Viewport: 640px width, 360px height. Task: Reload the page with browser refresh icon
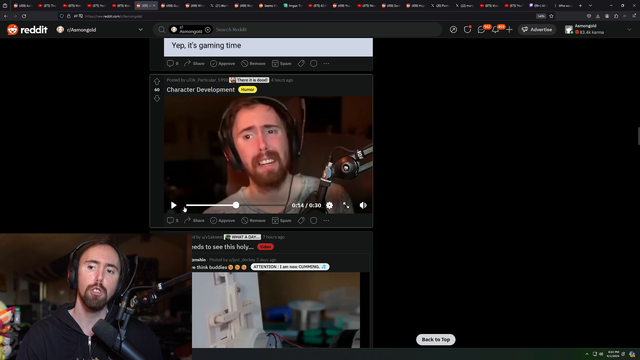[24, 16]
